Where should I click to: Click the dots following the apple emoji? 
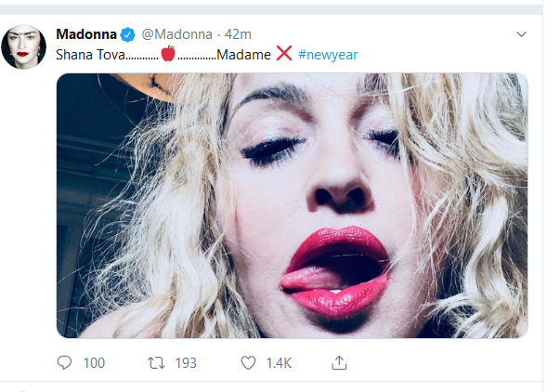(x=196, y=57)
